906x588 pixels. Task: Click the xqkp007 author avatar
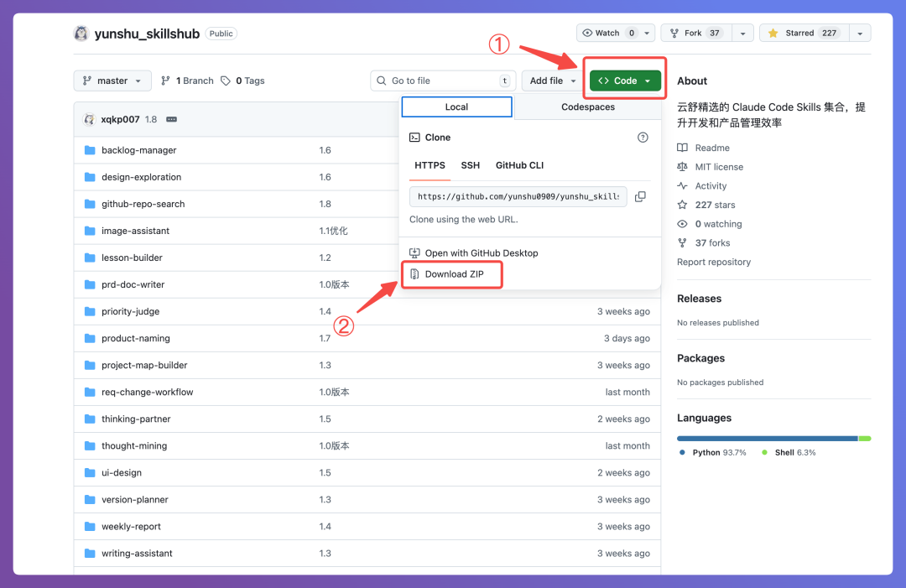tap(89, 120)
